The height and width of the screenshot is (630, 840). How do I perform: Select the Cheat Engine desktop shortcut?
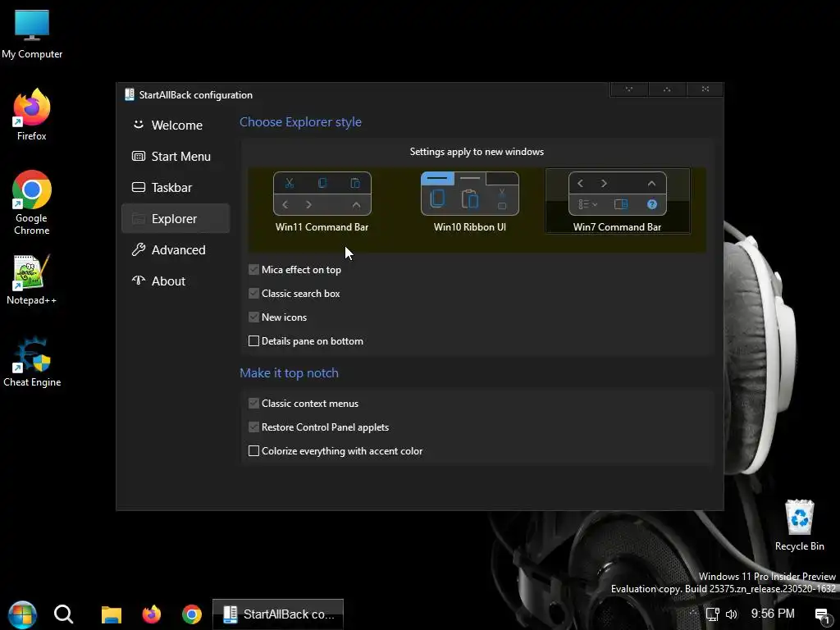click(x=32, y=362)
